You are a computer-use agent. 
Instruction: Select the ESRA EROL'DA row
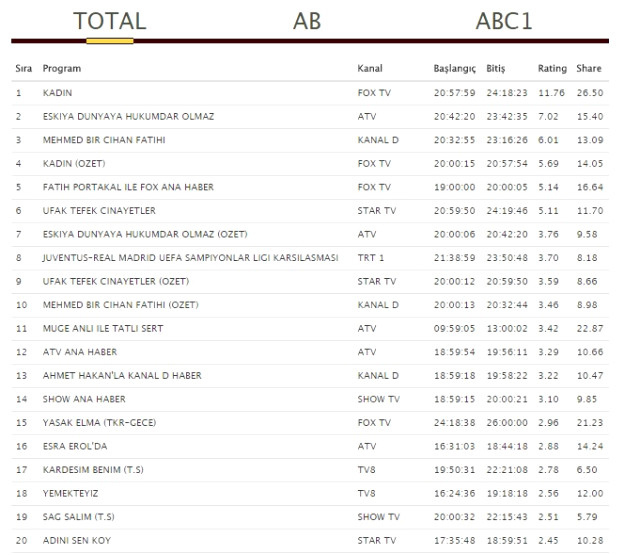coord(77,446)
